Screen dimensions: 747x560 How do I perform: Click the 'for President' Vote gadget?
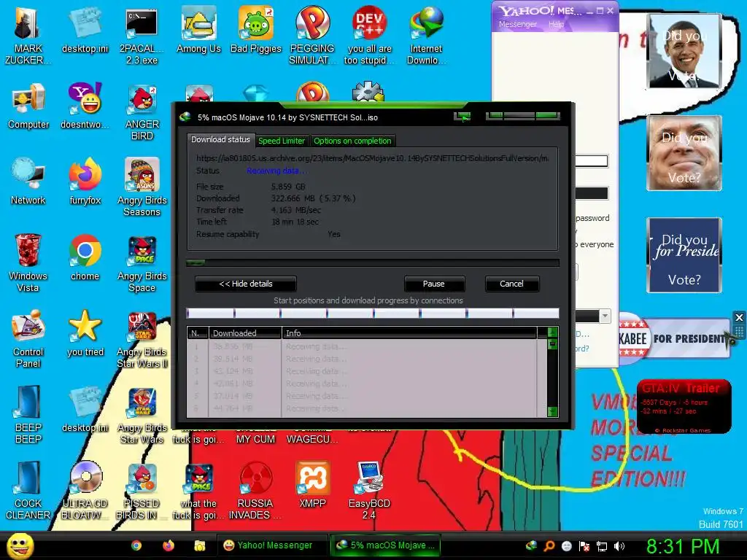[684, 254]
